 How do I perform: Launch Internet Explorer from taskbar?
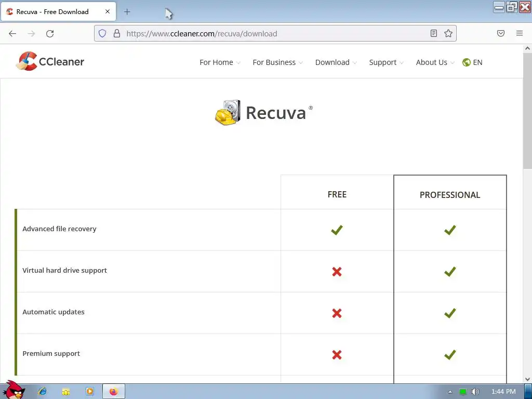click(43, 392)
